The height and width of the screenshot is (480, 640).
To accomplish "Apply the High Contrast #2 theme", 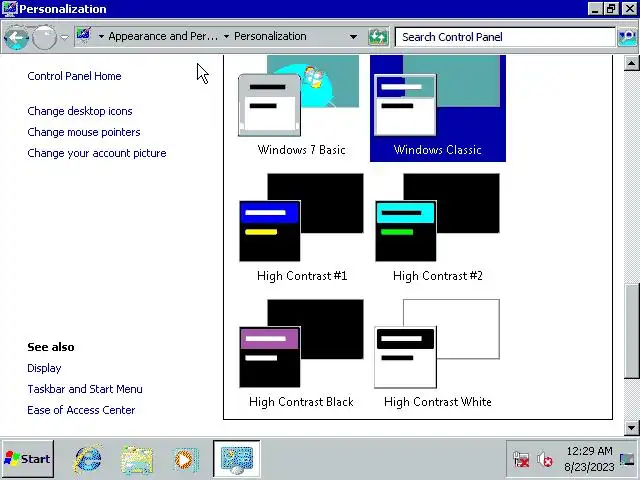I will (x=438, y=228).
